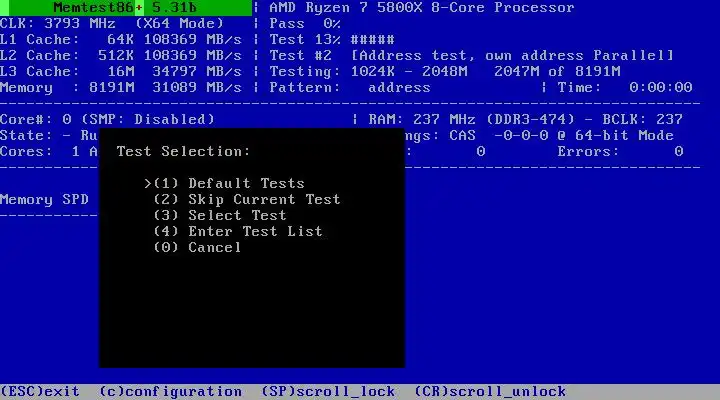Click the Cores: 1 line at left
The width and height of the screenshot is (720, 400).
tap(49, 152)
